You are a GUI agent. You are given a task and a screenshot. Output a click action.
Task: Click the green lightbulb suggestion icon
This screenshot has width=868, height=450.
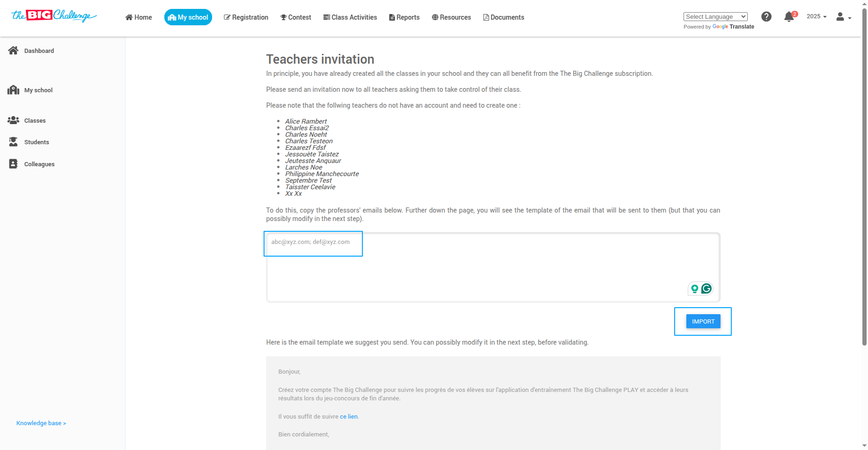coord(695,288)
